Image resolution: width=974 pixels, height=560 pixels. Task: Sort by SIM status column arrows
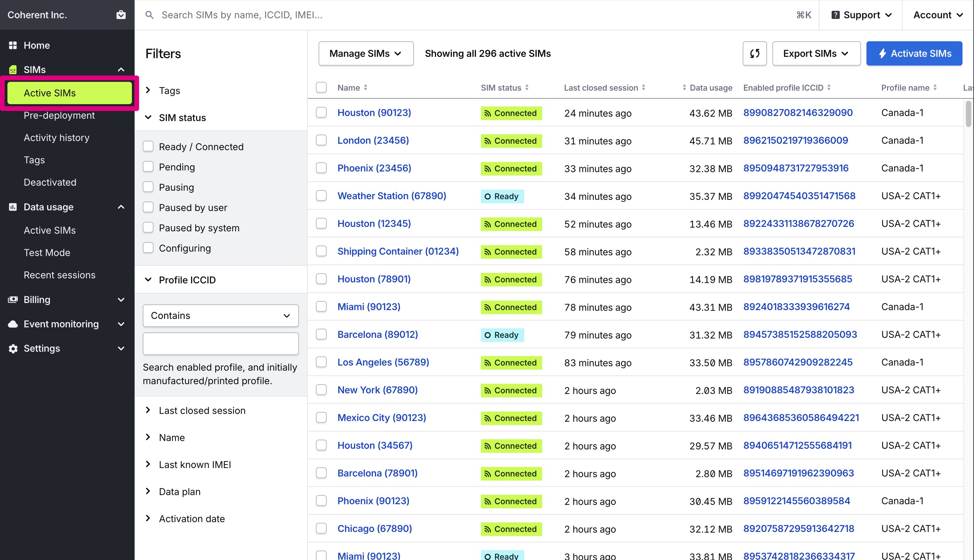coord(527,88)
